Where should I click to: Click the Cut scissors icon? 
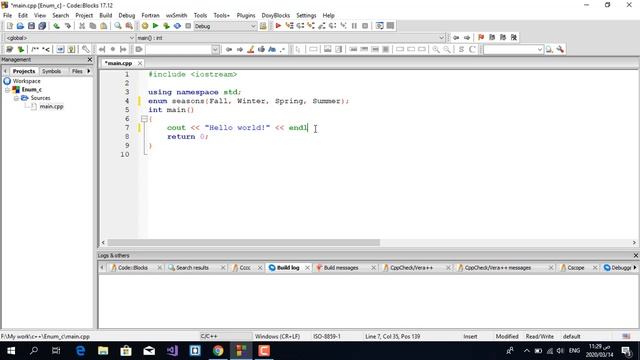click(x=82, y=26)
